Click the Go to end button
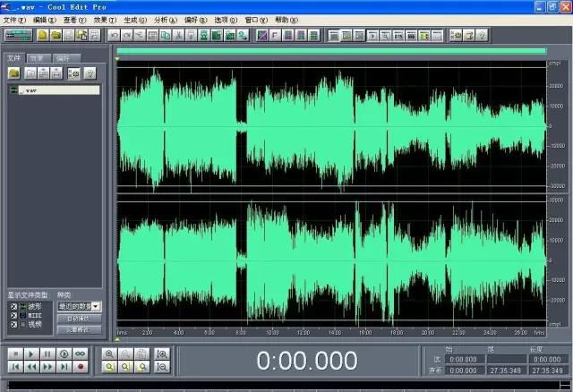Viewport: 573px width, 392px height. point(64,366)
